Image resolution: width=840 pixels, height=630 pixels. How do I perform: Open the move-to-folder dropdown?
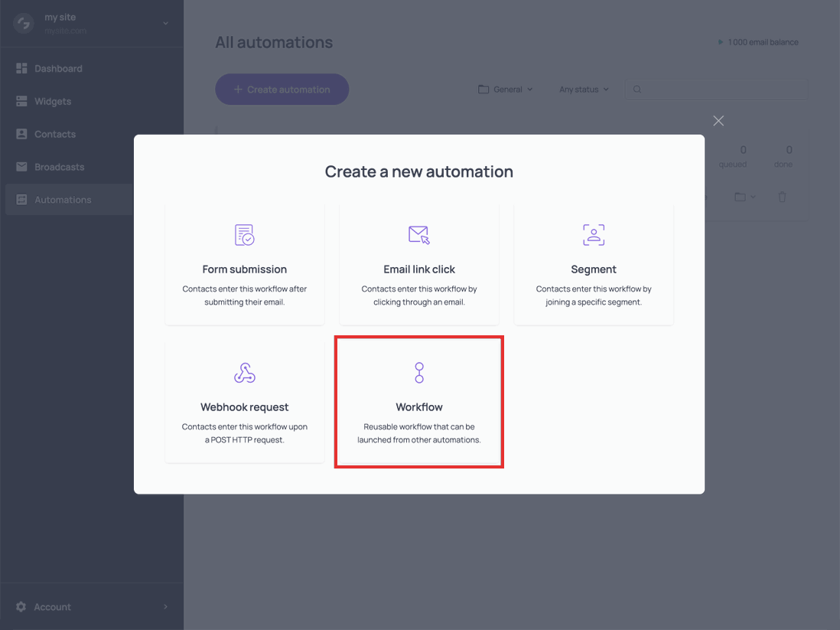coord(742,197)
